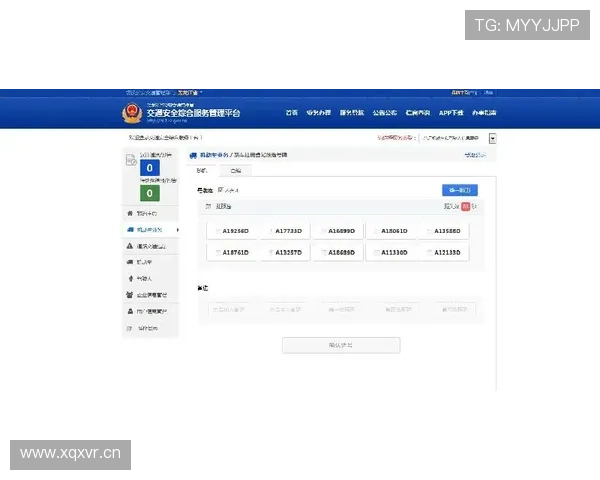
Task: Click the dropdown arrow beside the red label
Action: pyautogui.click(x=492, y=139)
